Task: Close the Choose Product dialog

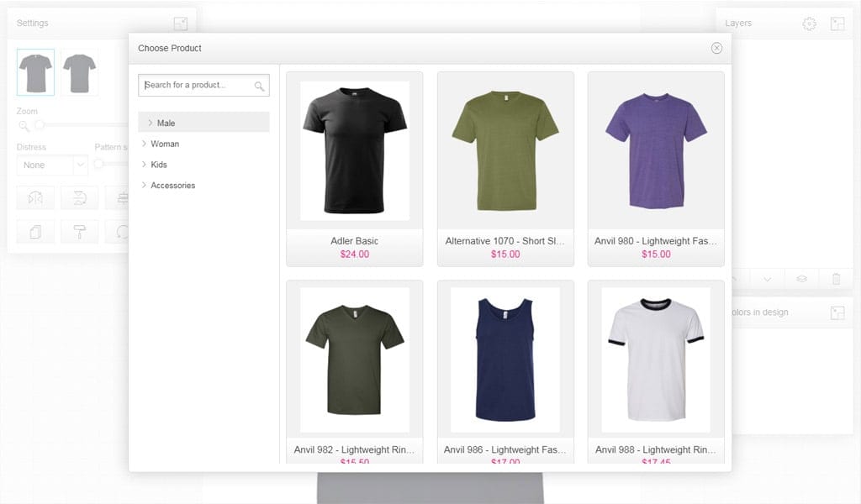Action: click(716, 48)
